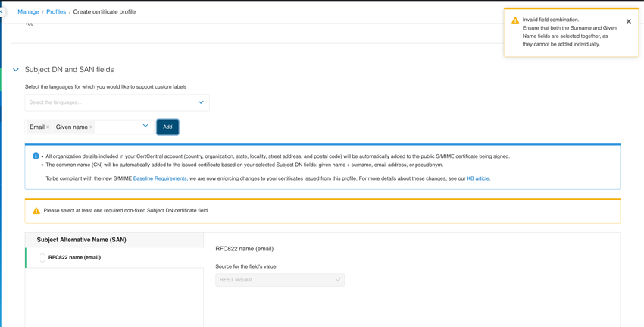
Task: Expand the Subject DN fields selection dropdown
Action: tap(145, 126)
